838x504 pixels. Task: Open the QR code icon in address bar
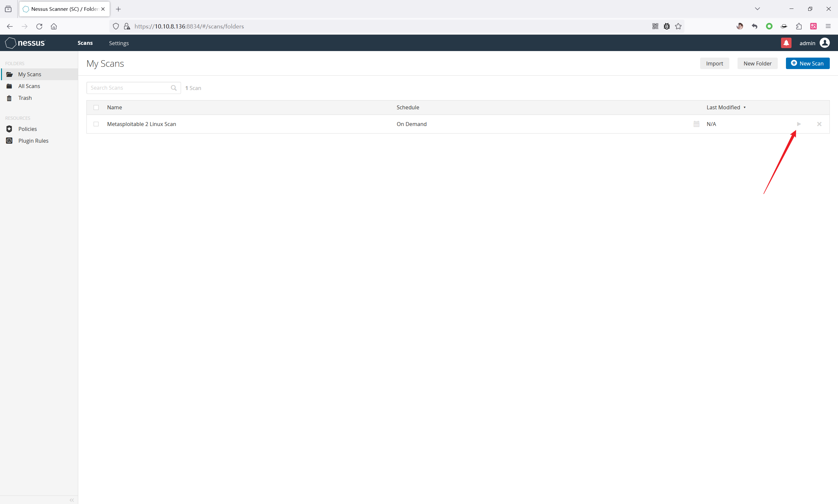pyautogui.click(x=655, y=26)
